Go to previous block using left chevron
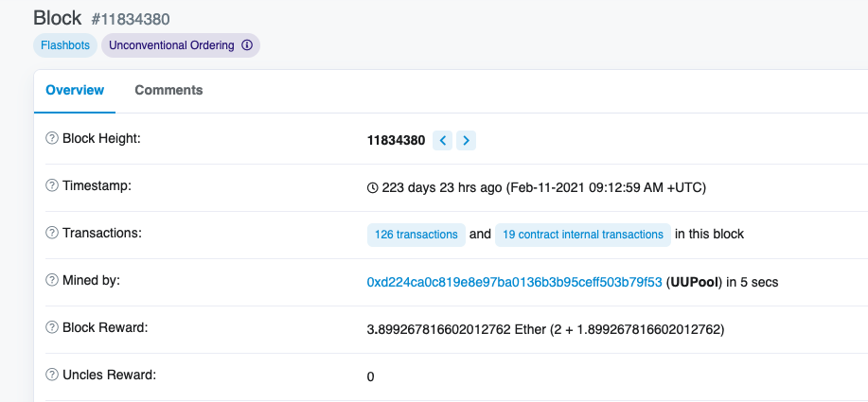 [x=442, y=141]
